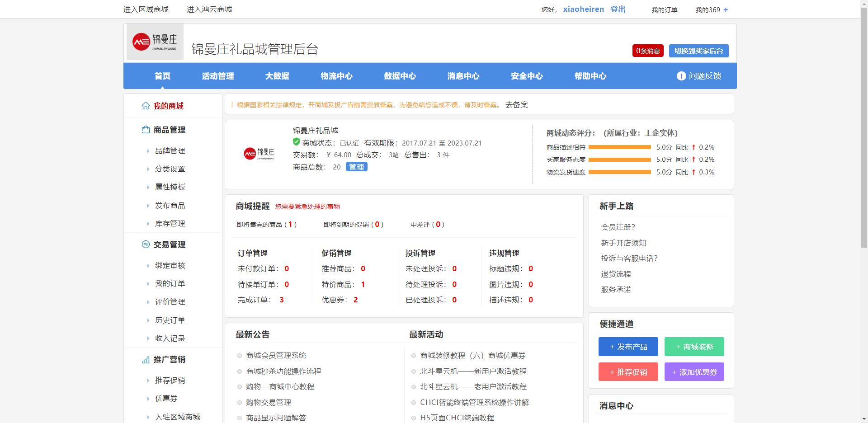Open 属性模板 in sidebar
This screenshot has height=423, width=868.
170,187
